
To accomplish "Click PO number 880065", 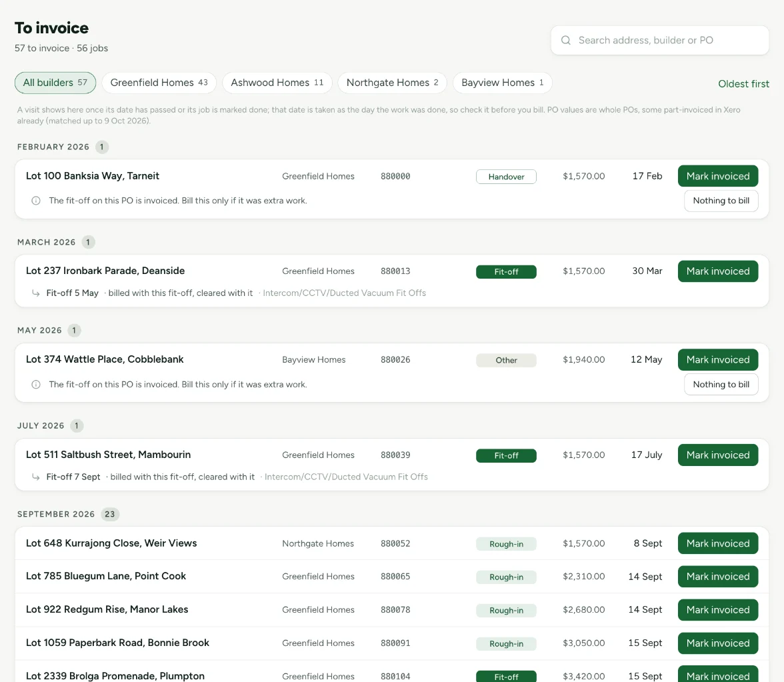I will 395,577.
